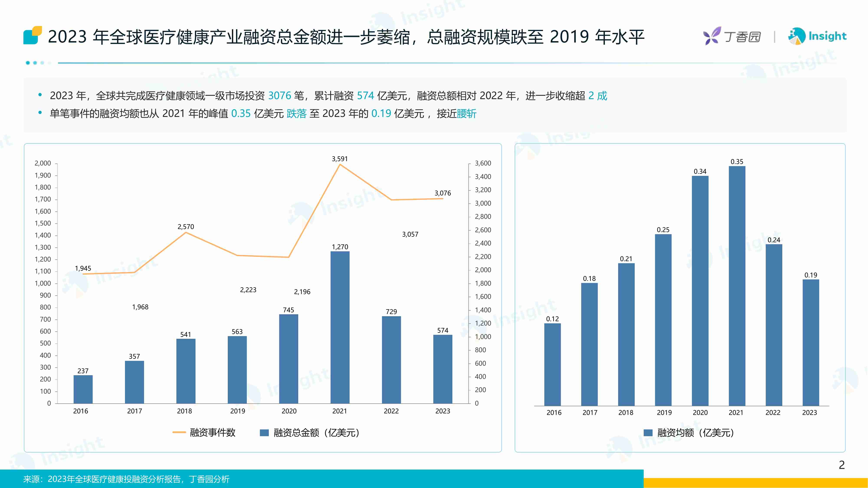Screen dimensions: 868x488
Task: Click the 融资事件数 legend label
Action: [x=213, y=432]
